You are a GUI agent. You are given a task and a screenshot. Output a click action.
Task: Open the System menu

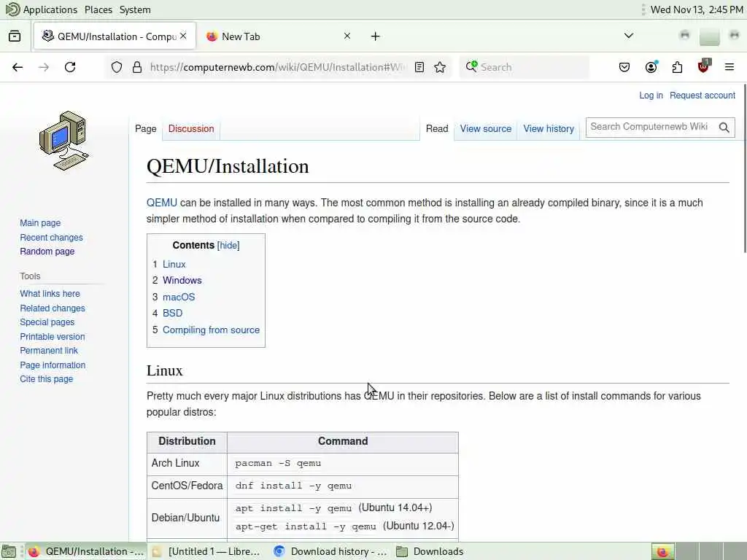click(x=135, y=9)
